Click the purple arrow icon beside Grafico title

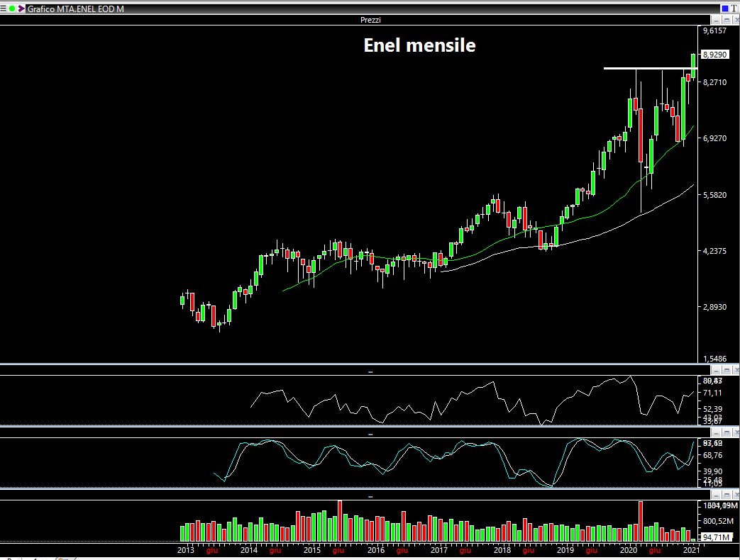coord(21,9)
